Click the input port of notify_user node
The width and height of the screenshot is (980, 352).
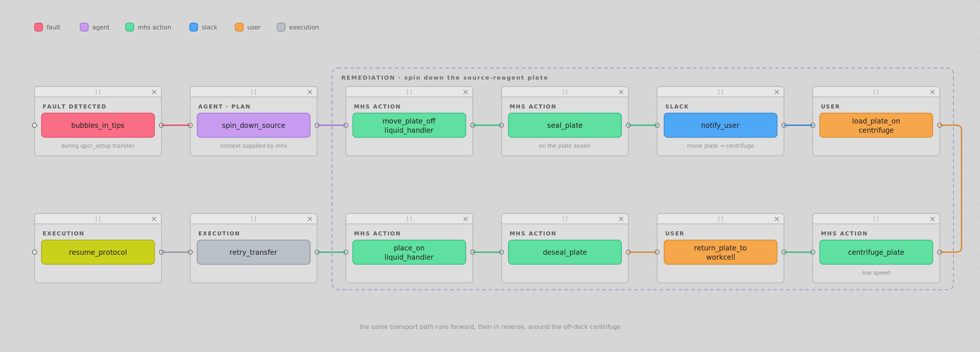[x=657, y=125]
